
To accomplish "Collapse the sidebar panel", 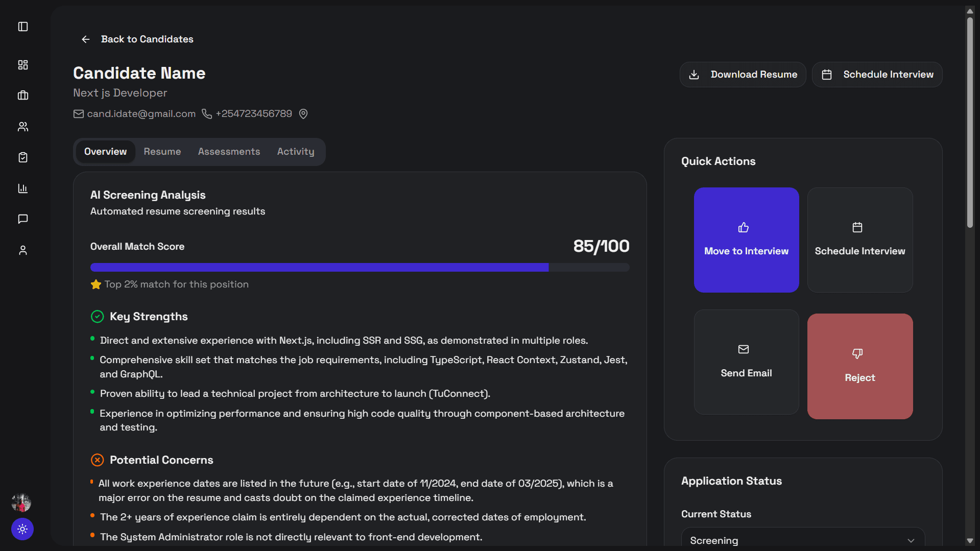I will [x=22, y=27].
